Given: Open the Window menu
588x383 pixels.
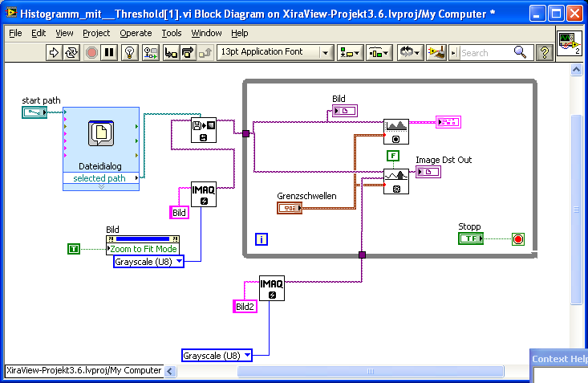Looking at the screenshot, I should pyautogui.click(x=206, y=34).
